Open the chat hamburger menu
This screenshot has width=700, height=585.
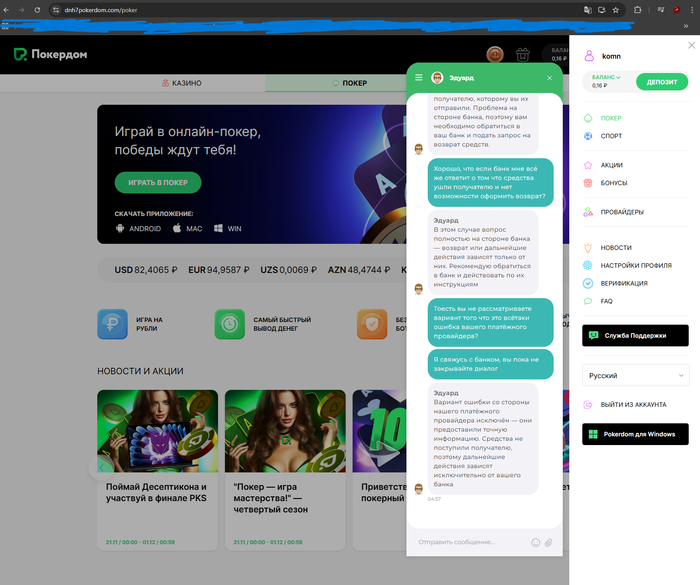tap(419, 78)
